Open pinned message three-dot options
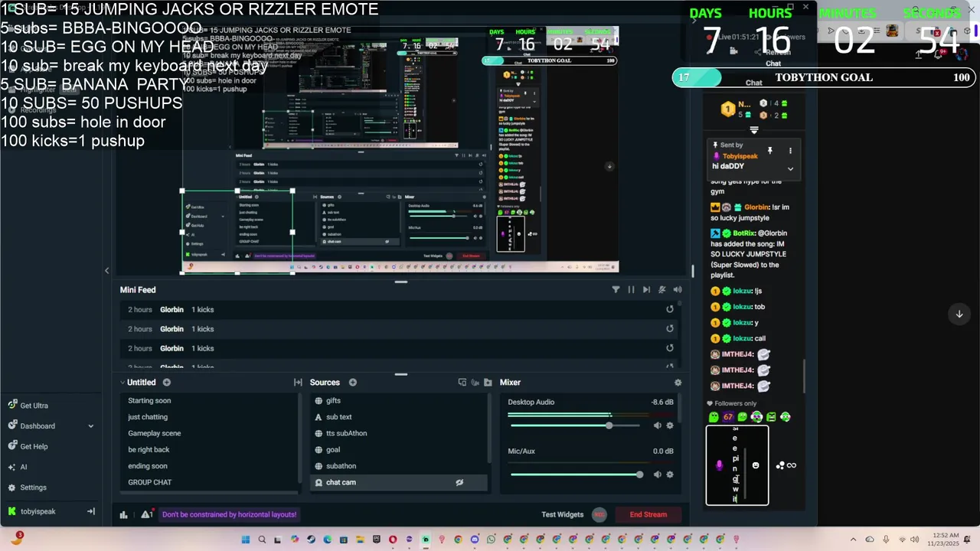The height and width of the screenshot is (551, 980). [x=790, y=151]
